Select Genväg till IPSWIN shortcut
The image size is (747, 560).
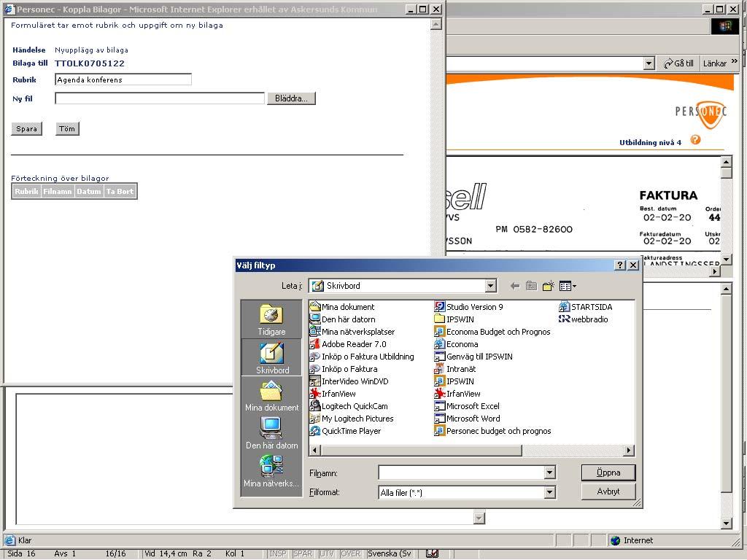[473, 356]
